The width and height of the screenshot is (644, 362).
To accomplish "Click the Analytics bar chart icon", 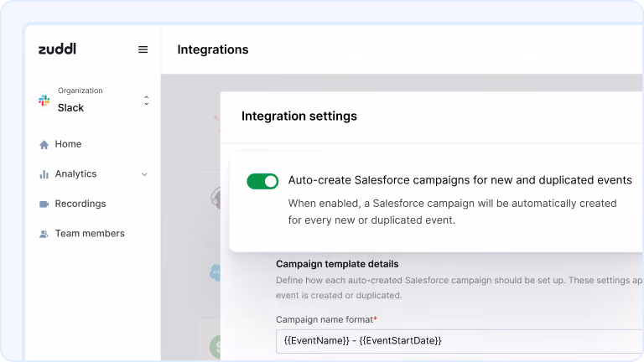I will coord(44,174).
